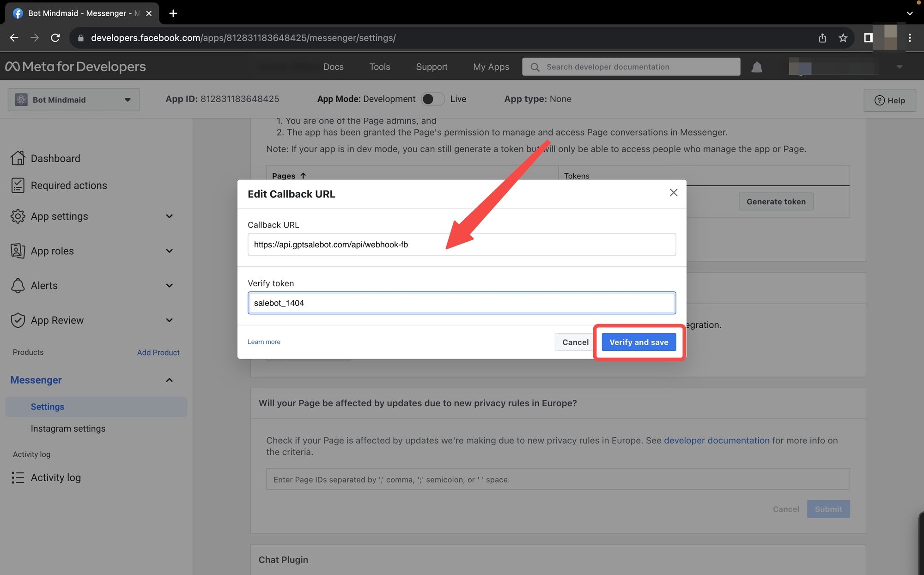
Task: Reload the page with refresh icon
Action: pos(55,38)
